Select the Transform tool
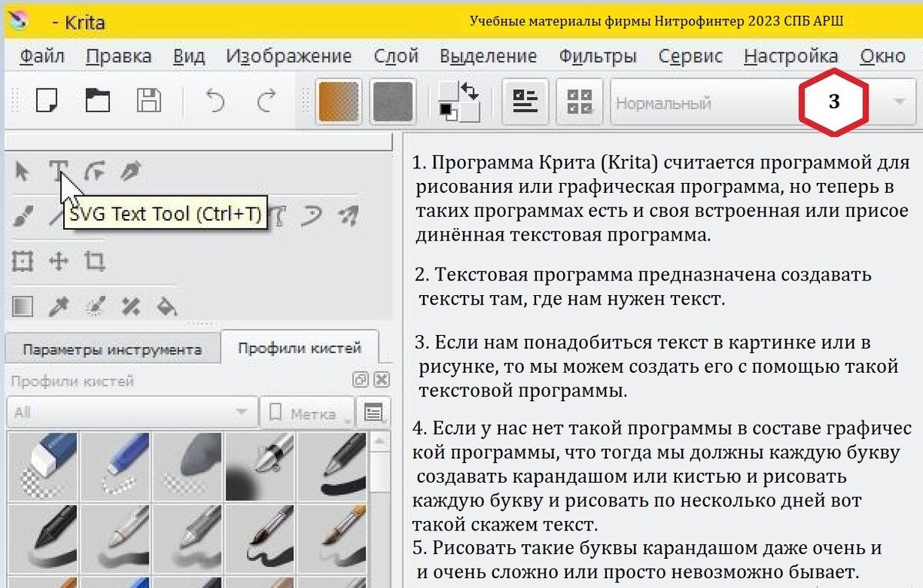This screenshot has height=588, width=923. pyautogui.click(x=22, y=261)
